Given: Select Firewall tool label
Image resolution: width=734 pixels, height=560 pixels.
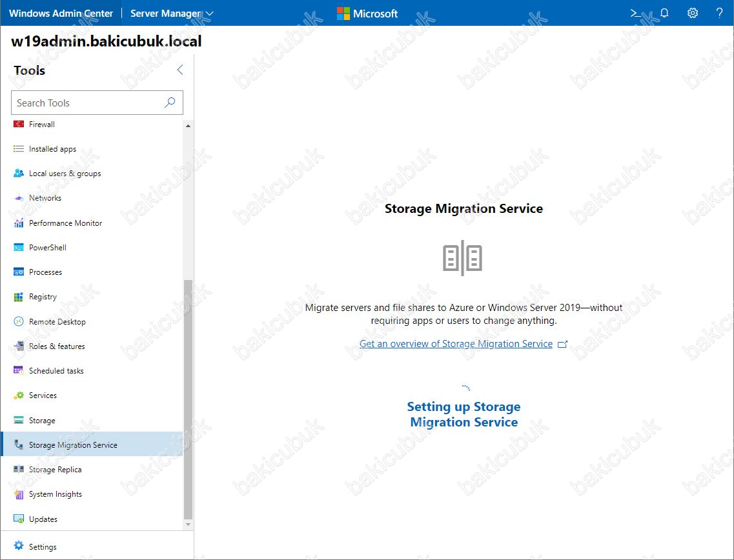Looking at the screenshot, I should coord(42,125).
